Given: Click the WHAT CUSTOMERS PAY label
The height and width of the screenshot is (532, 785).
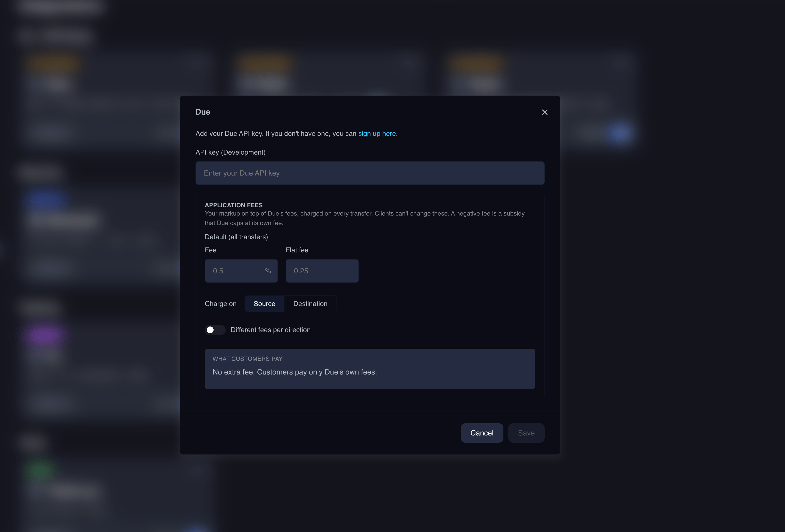Looking at the screenshot, I should [247, 359].
